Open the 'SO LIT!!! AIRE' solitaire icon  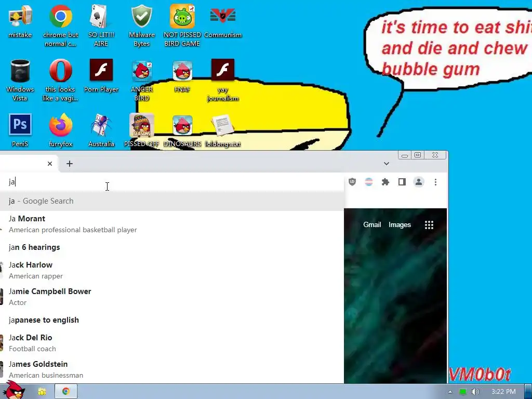(x=101, y=25)
